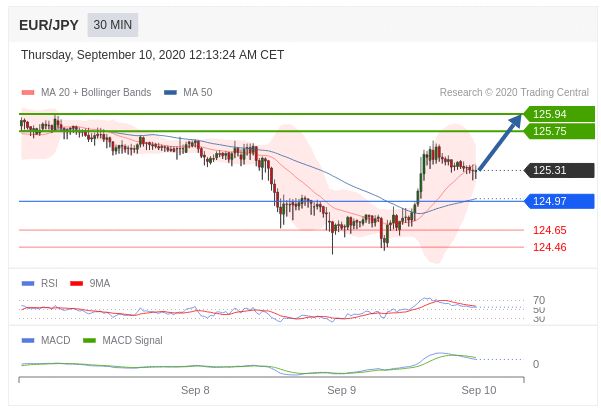Click the 'MA 50' legend label
This screenshot has height=411, width=601.
point(198,92)
